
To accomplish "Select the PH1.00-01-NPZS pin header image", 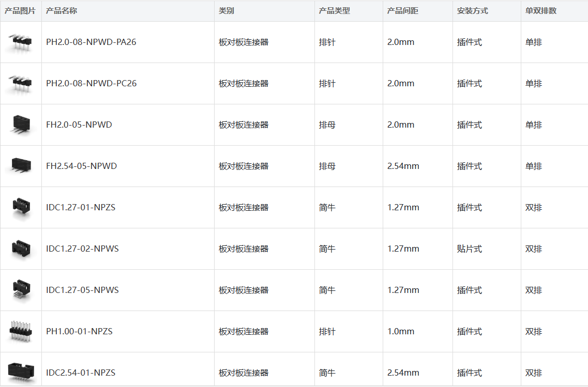I will [20, 331].
